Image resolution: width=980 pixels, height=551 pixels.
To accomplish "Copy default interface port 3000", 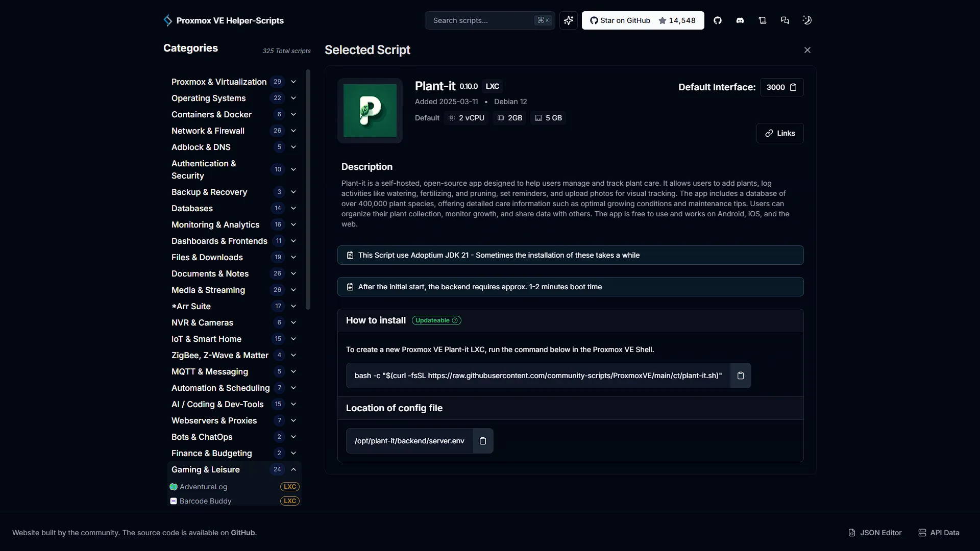I will coord(793,87).
